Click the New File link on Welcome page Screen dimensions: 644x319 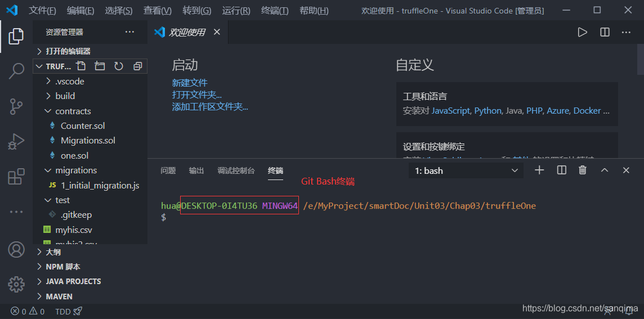point(190,83)
